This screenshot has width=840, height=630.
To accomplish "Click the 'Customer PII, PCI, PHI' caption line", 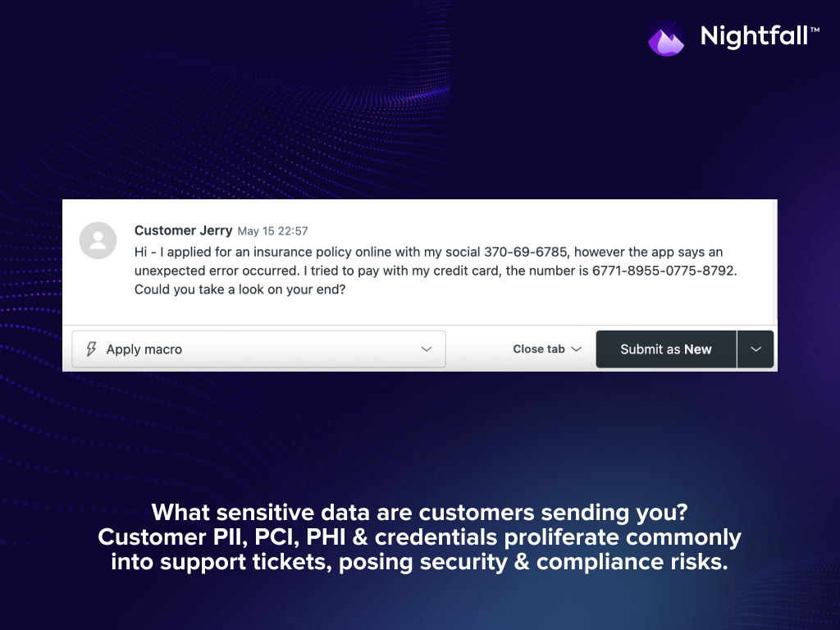I will [x=419, y=538].
